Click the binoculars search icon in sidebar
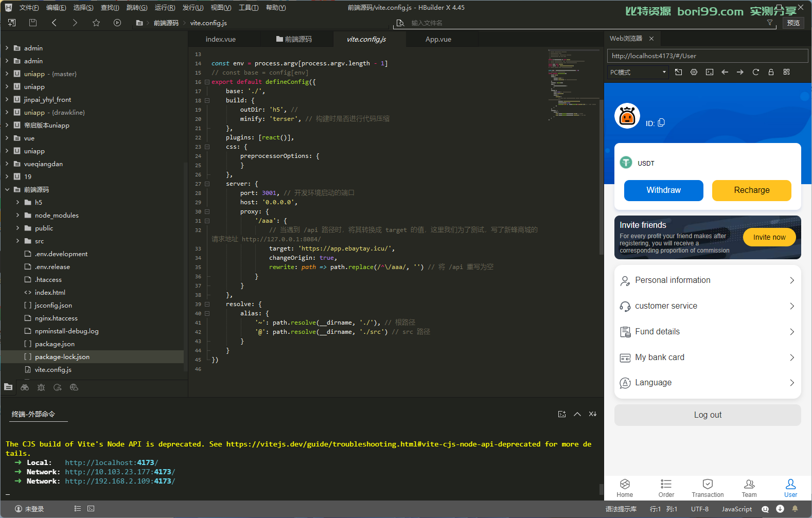The image size is (812, 518). point(25,387)
